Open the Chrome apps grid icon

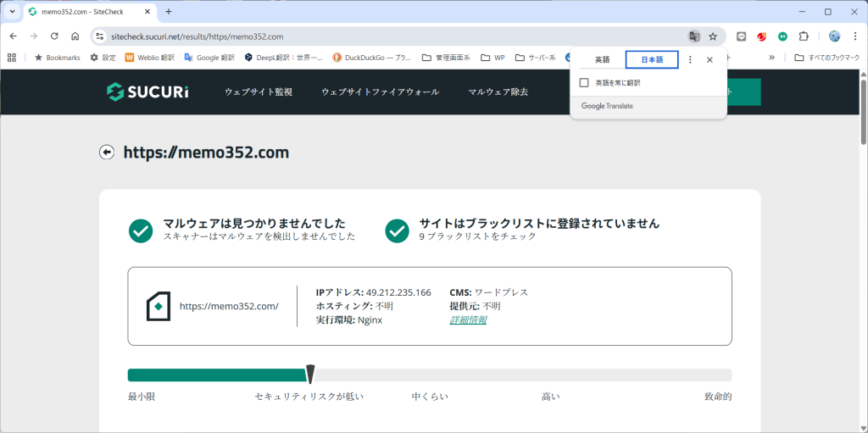12,58
